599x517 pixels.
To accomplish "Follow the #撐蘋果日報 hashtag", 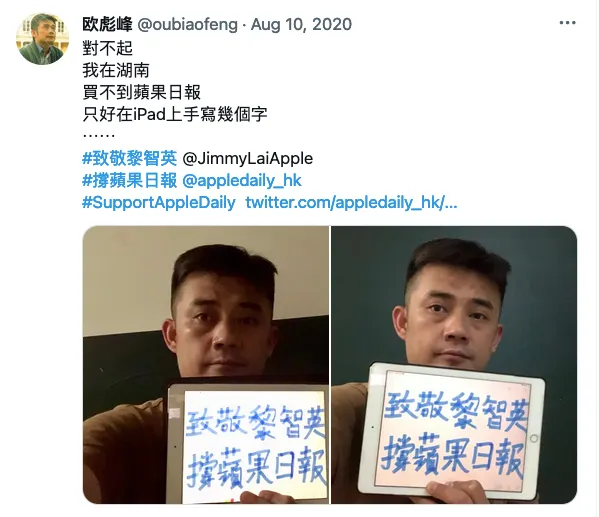I will [x=130, y=180].
